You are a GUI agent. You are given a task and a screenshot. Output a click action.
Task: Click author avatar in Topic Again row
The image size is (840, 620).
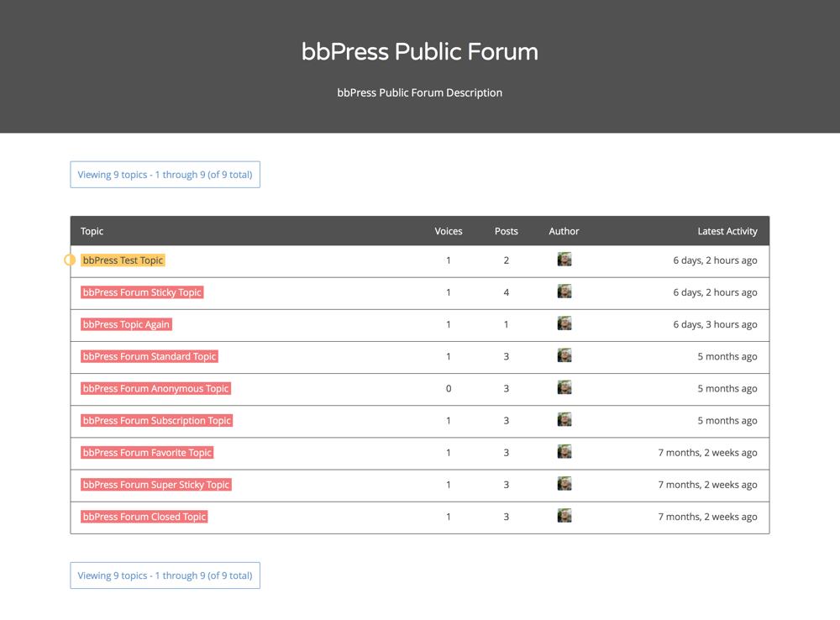pyautogui.click(x=564, y=323)
